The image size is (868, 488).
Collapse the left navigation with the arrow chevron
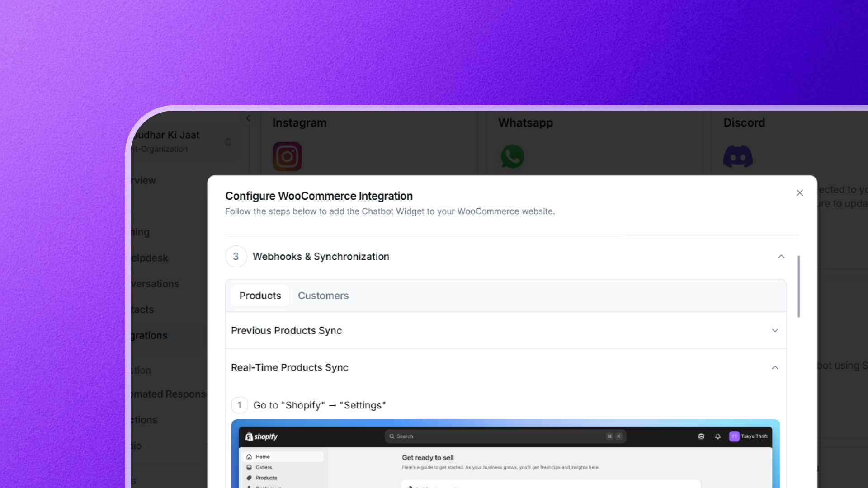pyautogui.click(x=248, y=118)
